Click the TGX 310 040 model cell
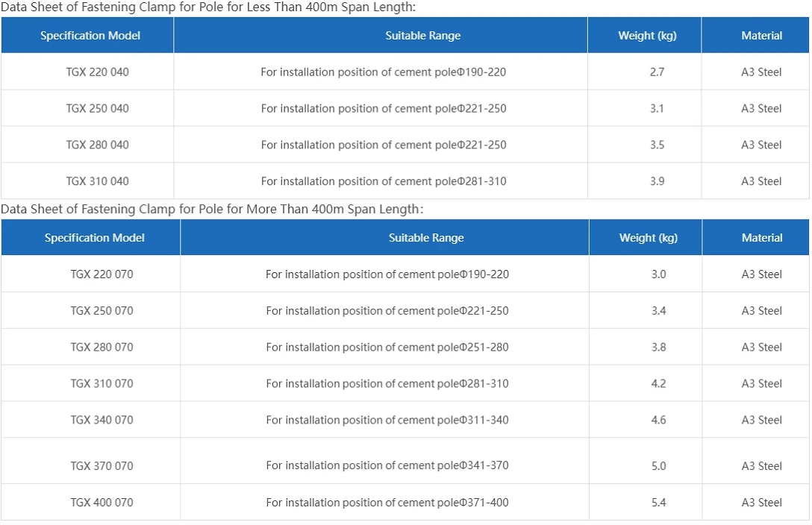The image size is (812, 525). coord(97,181)
